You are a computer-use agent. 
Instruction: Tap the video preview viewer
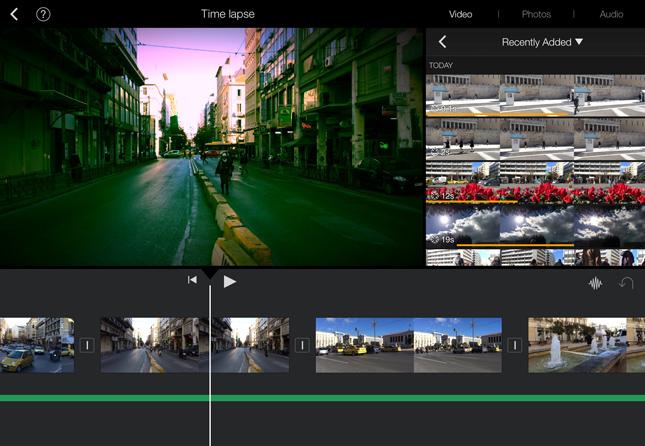coord(212,147)
